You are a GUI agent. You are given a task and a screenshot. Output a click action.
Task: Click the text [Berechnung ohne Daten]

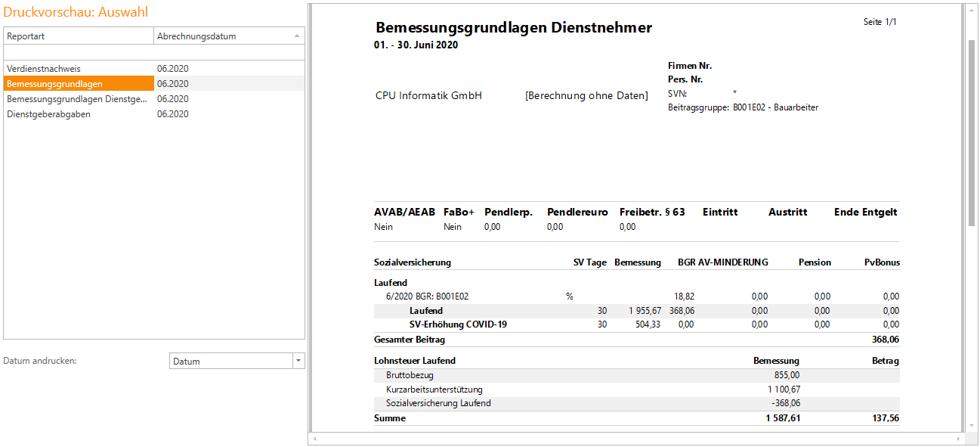pyautogui.click(x=586, y=96)
